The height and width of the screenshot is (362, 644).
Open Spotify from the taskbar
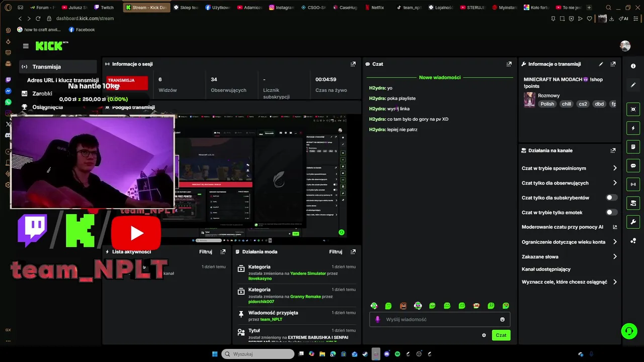pyautogui.click(x=397, y=354)
